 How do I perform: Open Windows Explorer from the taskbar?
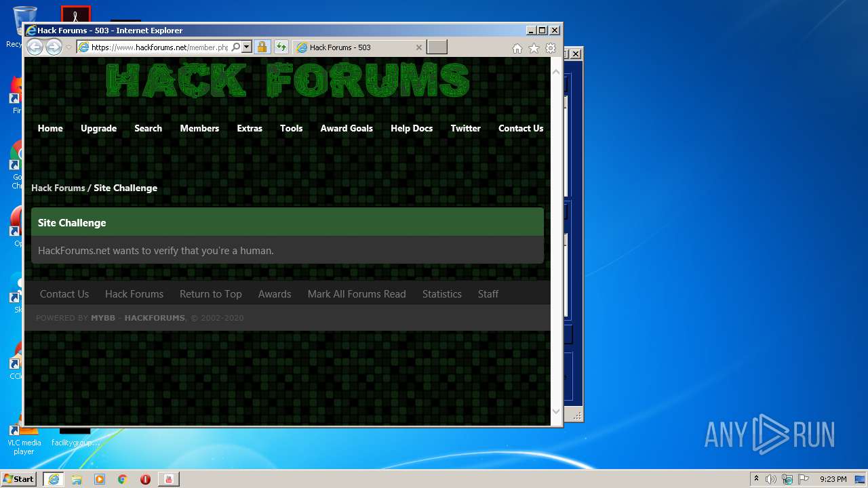coord(77,479)
